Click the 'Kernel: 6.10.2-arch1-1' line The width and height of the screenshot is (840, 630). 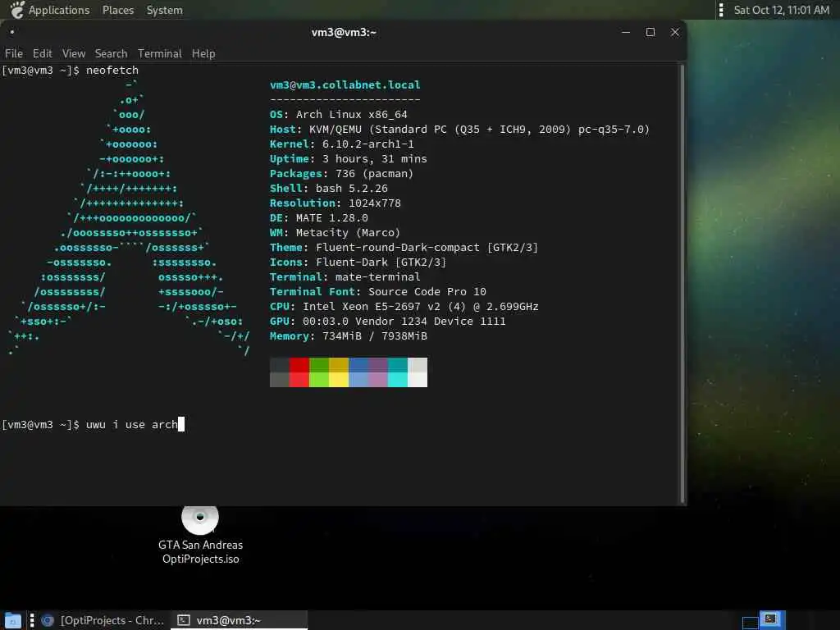(x=342, y=144)
